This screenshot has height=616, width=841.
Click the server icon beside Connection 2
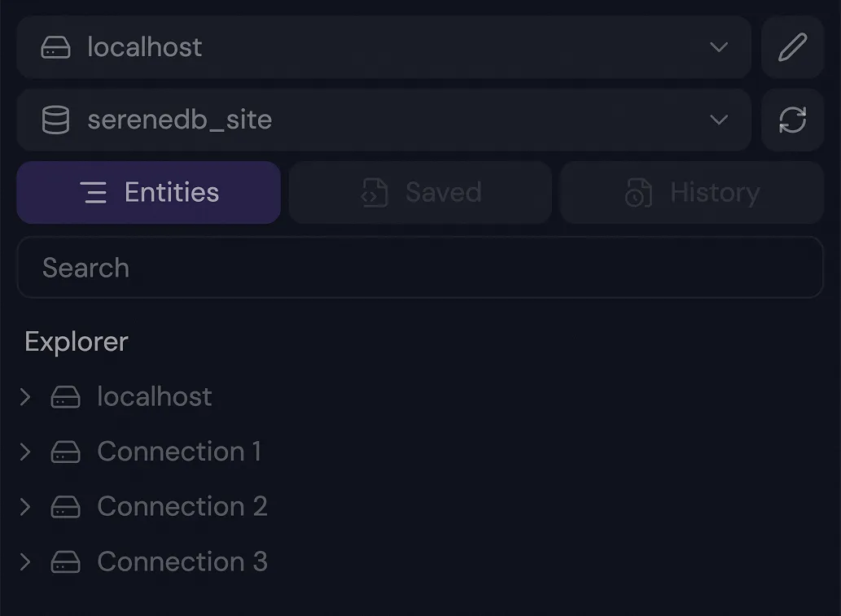coord(66,507)
